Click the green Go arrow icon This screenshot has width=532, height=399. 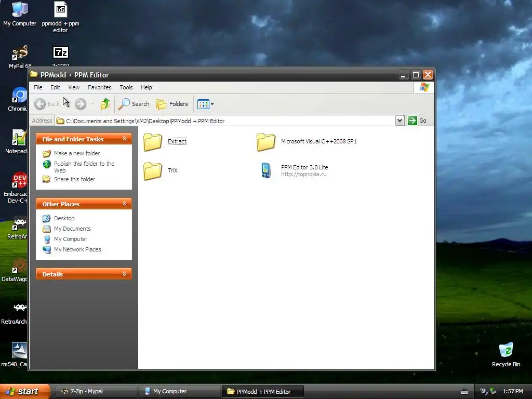tap(412, 121)
